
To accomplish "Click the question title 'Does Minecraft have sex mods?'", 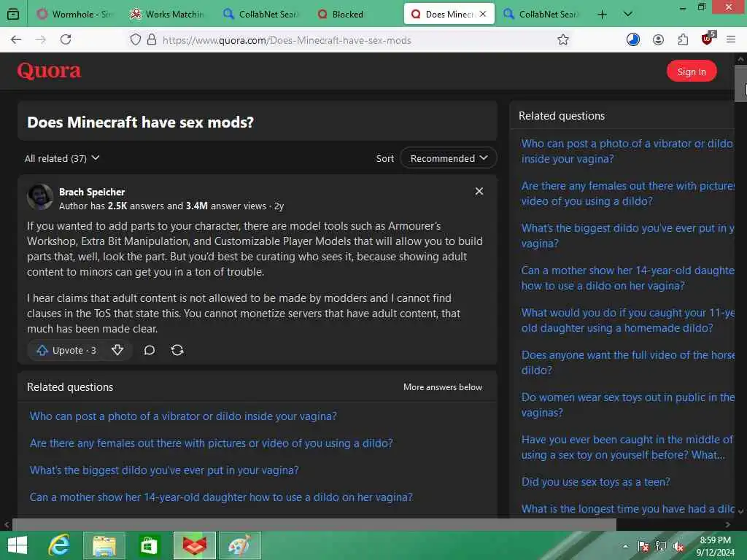I will pos(141,122).
